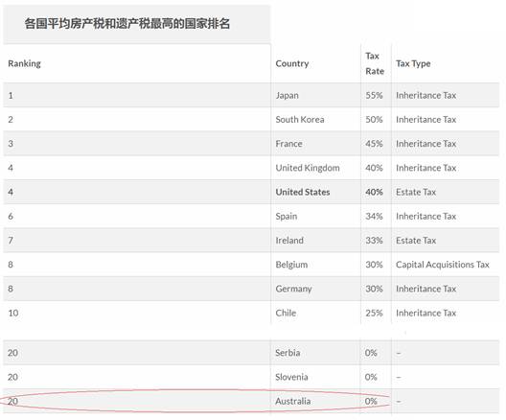Click the Ranking column header
The height and width of the screenshot is (420, 506).
(x=24, y=63)
